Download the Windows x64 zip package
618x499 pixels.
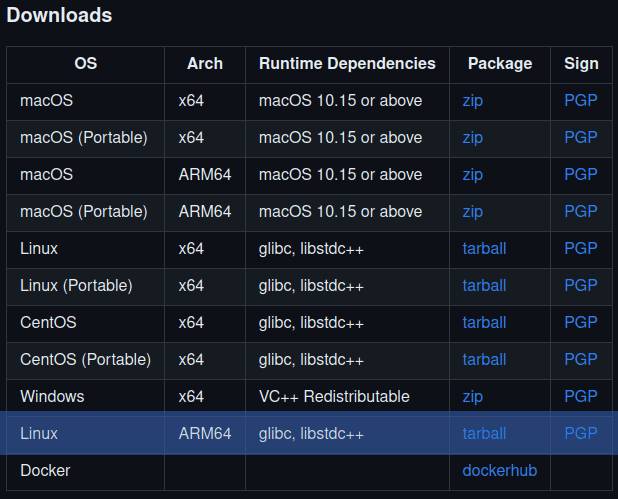473,397
